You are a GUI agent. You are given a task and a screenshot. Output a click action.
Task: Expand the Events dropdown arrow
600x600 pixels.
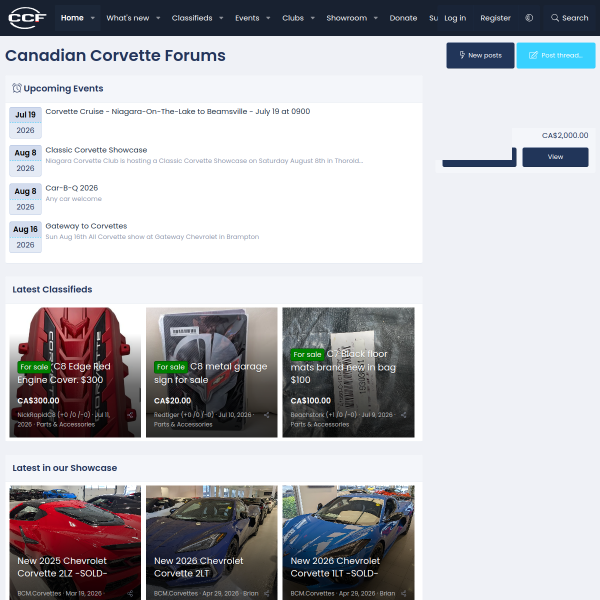click(x=268, y=18)
